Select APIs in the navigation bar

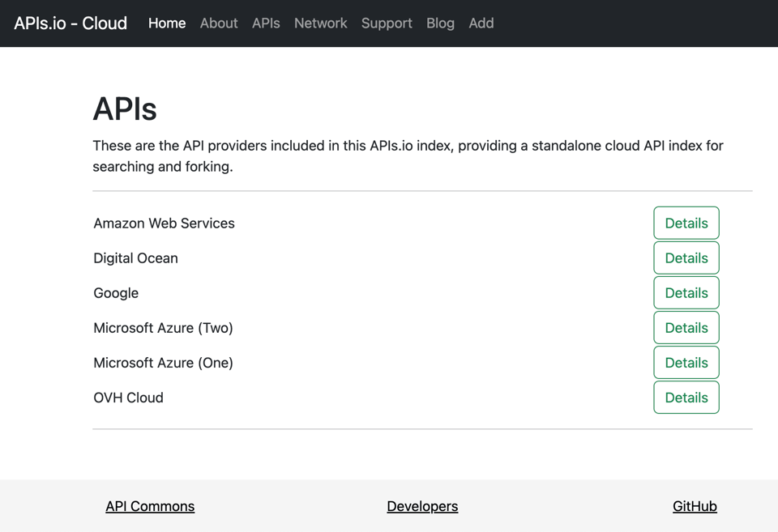tap(266, 23)
